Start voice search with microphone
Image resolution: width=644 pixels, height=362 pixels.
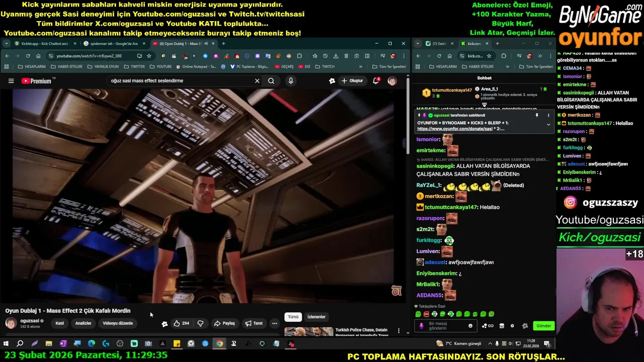pos(291,81)
